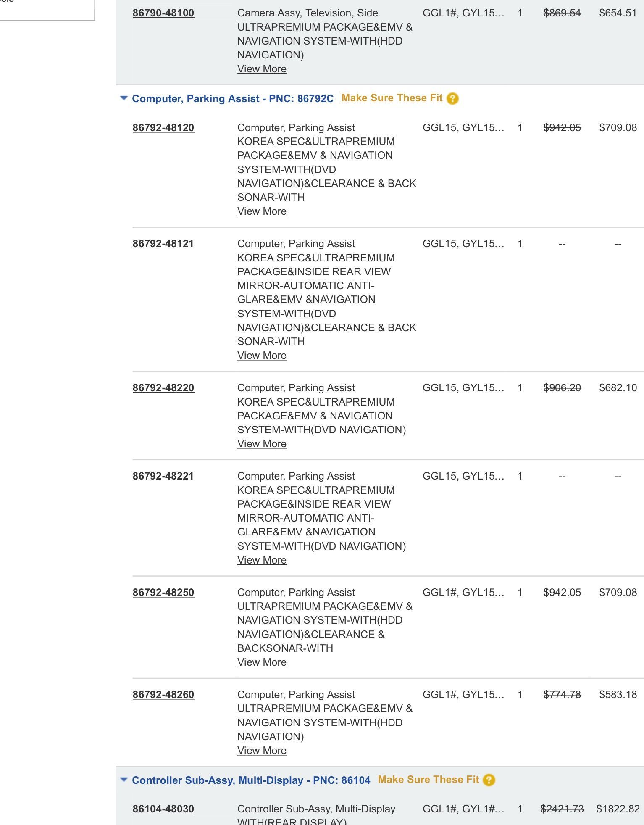View More under part 86792-48260 description

pyautogui.click(x=262, y=751)
